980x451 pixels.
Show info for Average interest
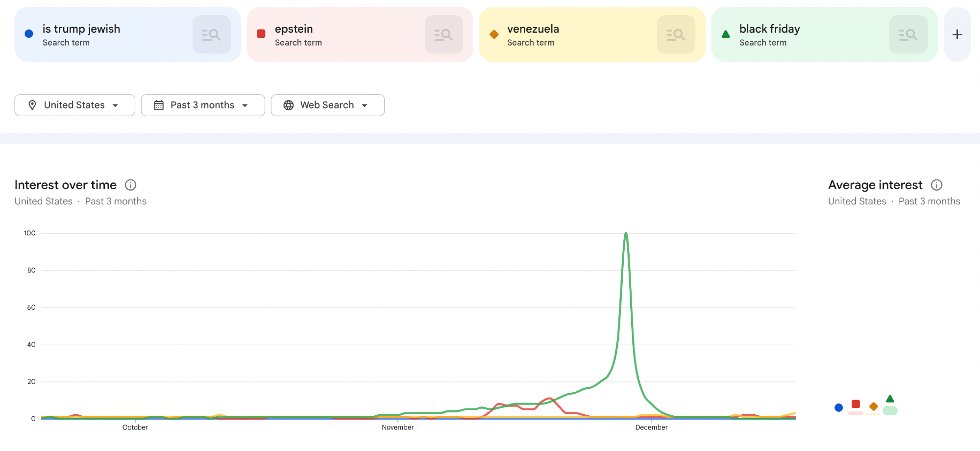pos(936,185)
